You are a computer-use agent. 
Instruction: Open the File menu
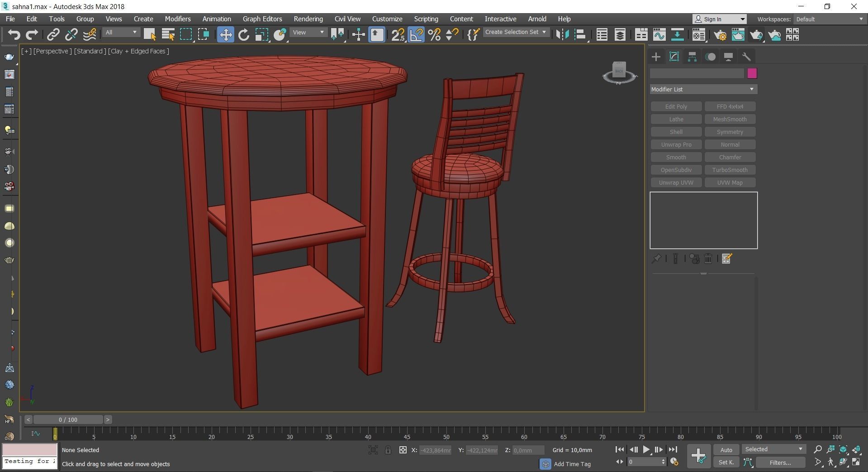tap(10, 19)
